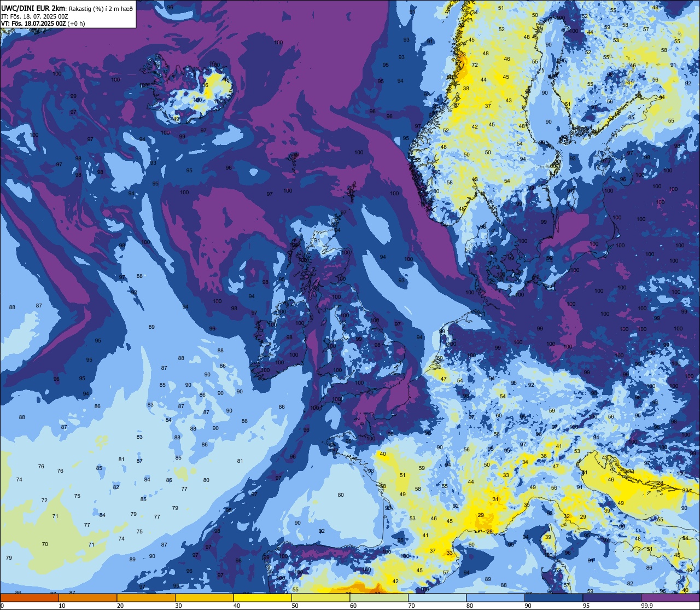The height and width of the screenshot is (610, 700).
Task: Click the 70–80% pale blue legend swatch
Action: (x=437, y=598)
